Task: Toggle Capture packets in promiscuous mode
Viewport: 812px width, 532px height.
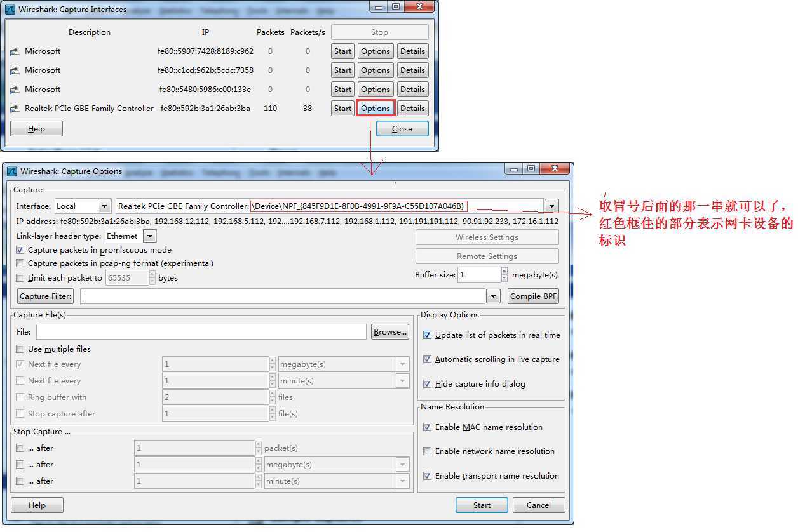Action: point(20,250)
